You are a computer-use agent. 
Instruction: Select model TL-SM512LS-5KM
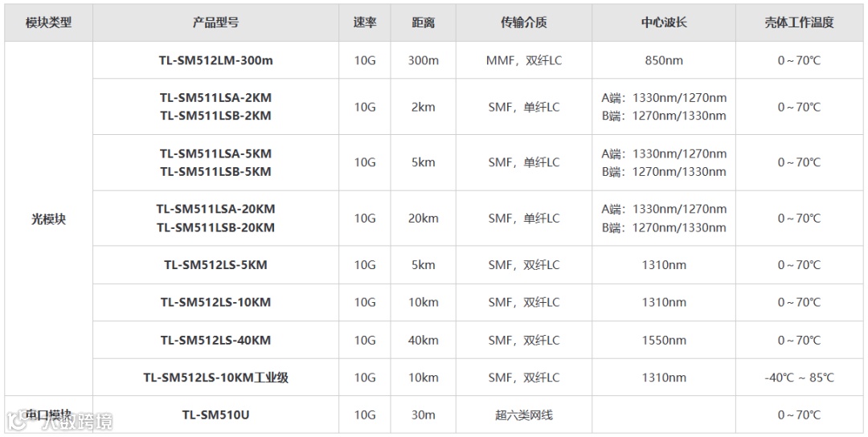(216, 265)
